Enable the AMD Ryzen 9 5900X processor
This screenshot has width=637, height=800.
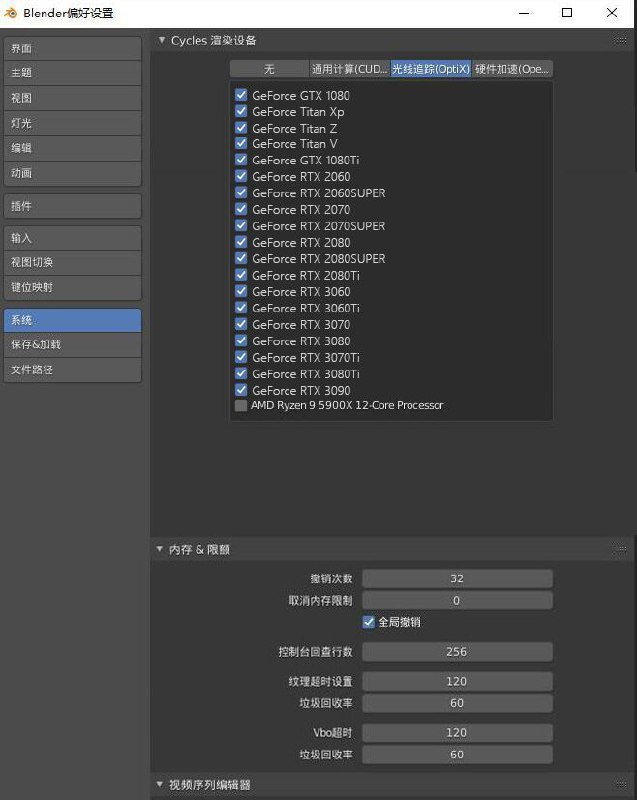tap(241, 405)
